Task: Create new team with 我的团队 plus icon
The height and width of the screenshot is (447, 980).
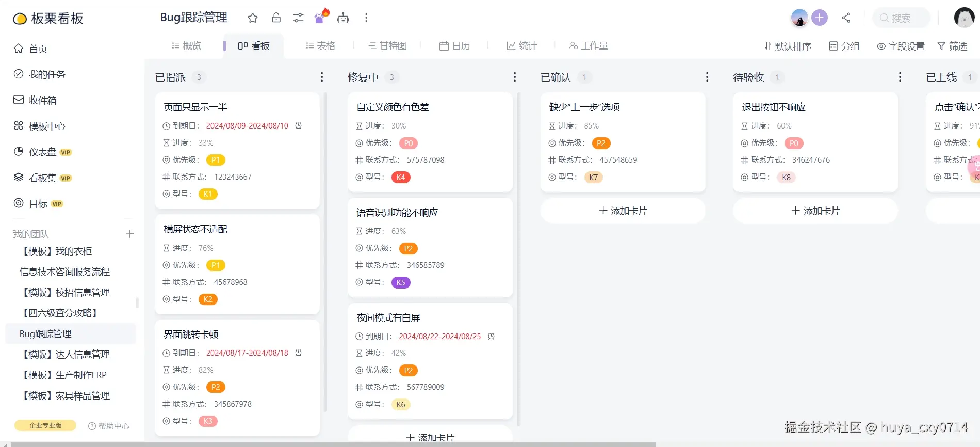Action: click(x=130, y=234)
